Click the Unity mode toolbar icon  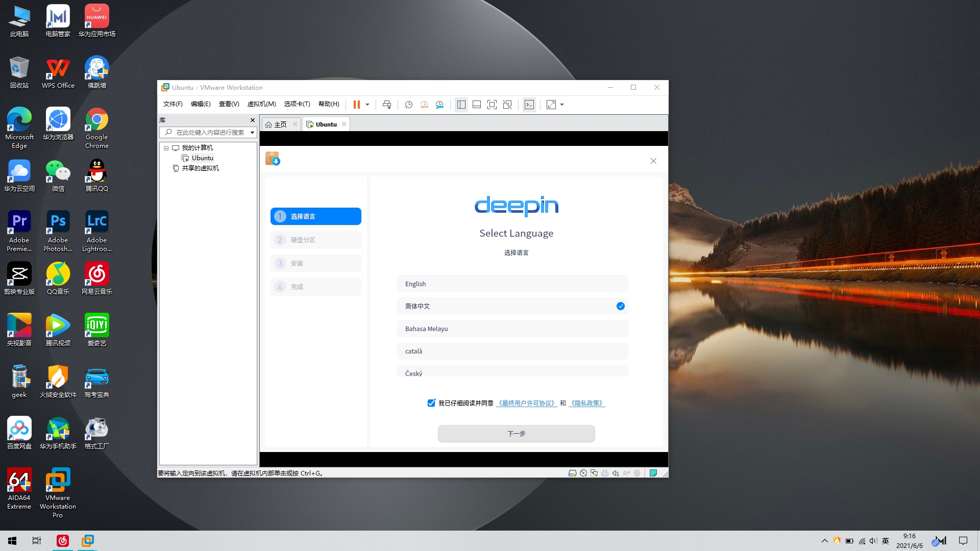(507, 105)
